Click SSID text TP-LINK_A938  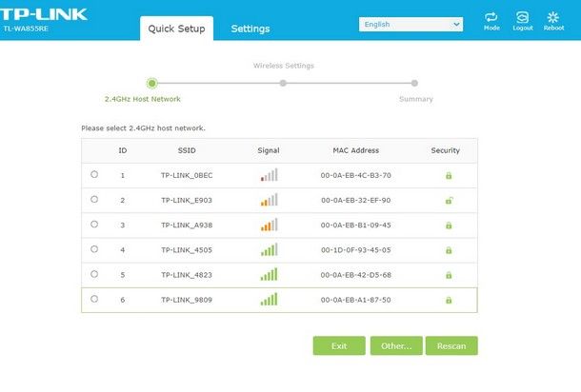coord(187,225)
